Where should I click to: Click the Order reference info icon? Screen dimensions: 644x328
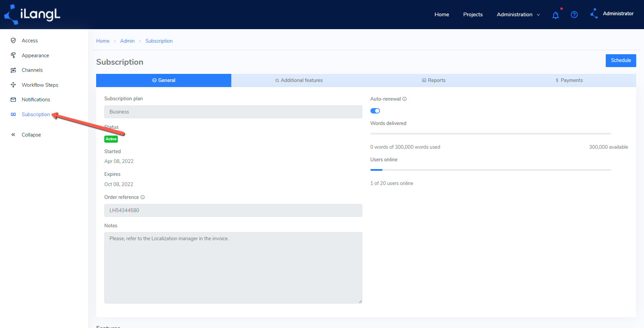coord(143,197)
